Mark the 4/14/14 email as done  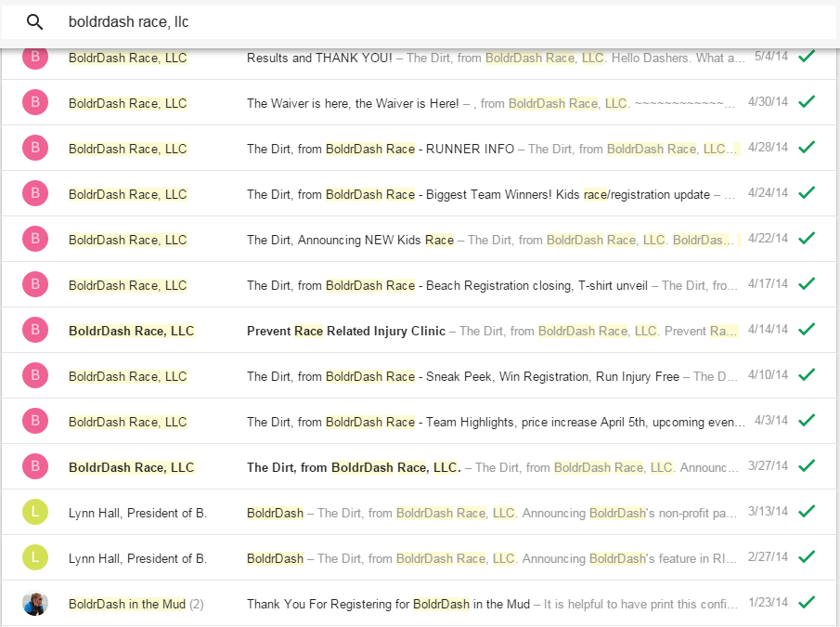pos(807,329)
